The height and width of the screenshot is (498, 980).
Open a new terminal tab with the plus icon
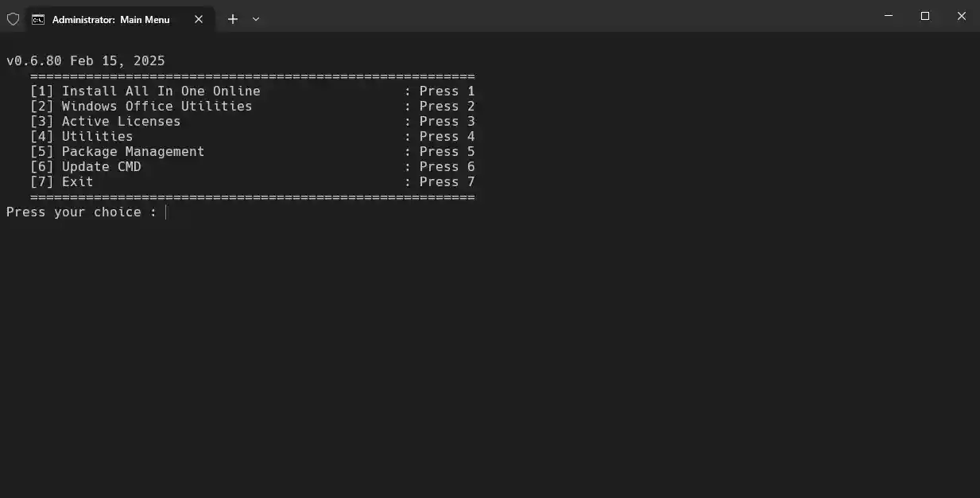coord(232,18)
